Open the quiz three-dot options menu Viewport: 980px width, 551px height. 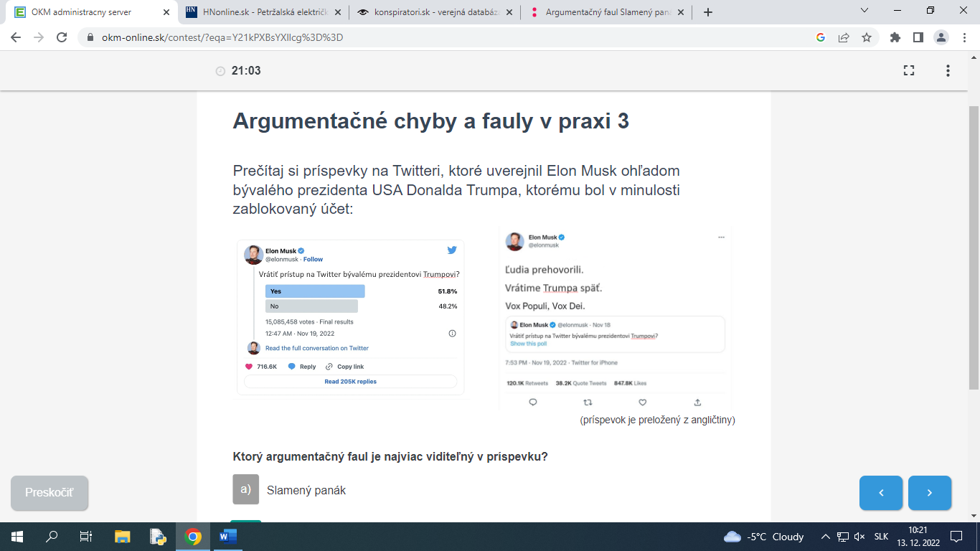tap(948, 70)
